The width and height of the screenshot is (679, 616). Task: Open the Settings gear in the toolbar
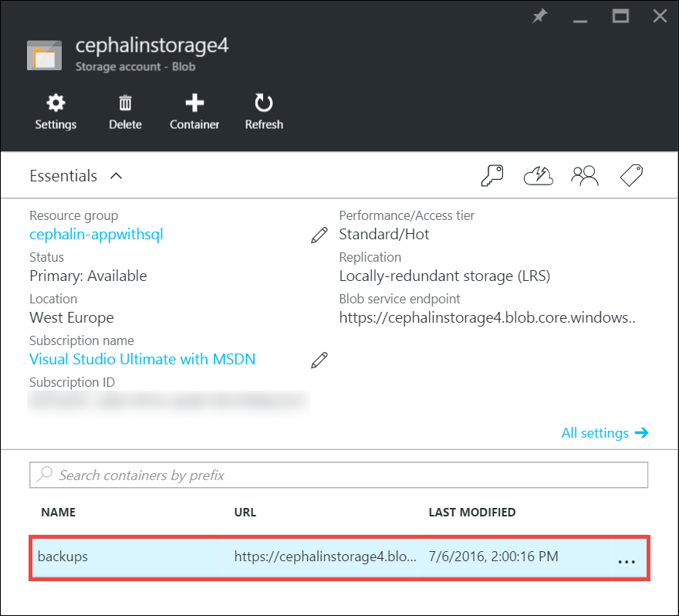pos(56,111)
